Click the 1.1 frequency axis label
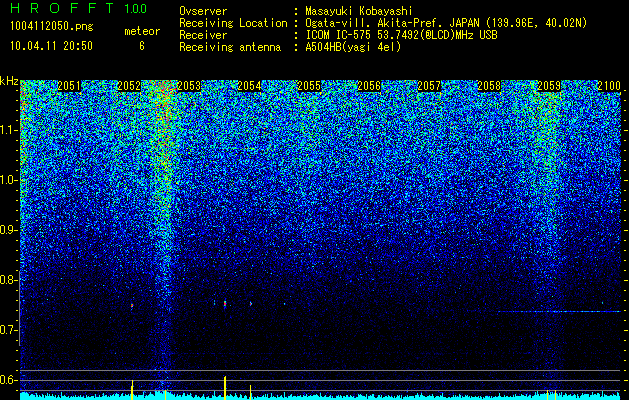The image size is (629, 400). click(x=8, y=130)
